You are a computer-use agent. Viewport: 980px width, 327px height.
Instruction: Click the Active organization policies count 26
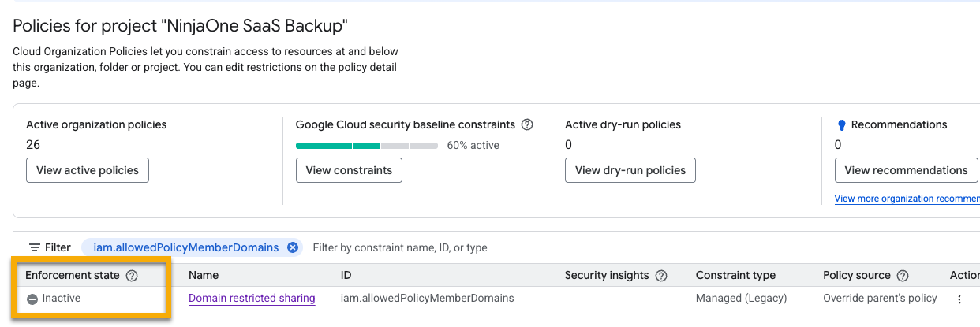(x=33, y=145)
